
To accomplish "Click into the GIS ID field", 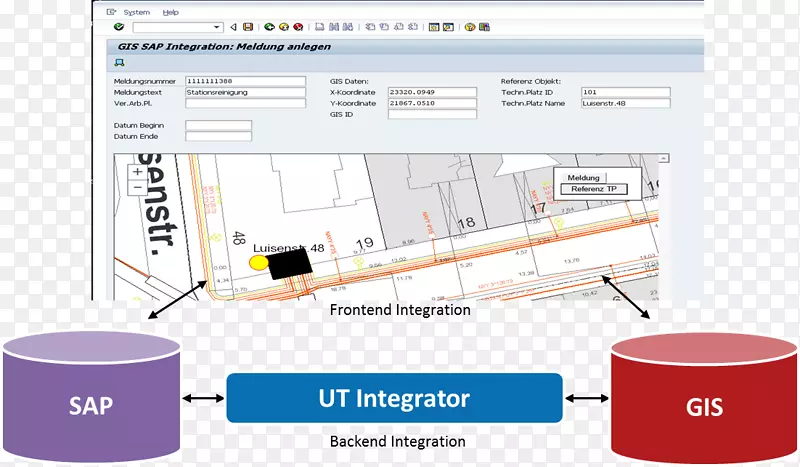I will click(x=432, y=114).
